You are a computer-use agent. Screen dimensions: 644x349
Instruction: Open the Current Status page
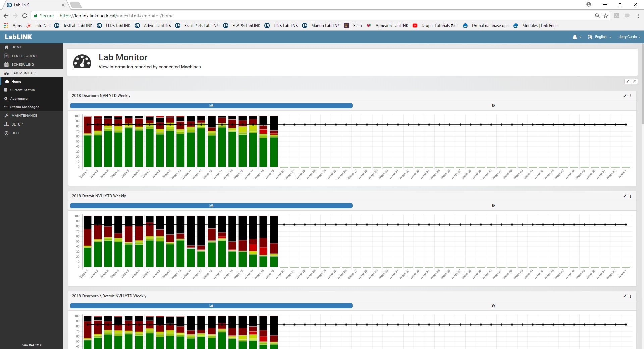22,90
